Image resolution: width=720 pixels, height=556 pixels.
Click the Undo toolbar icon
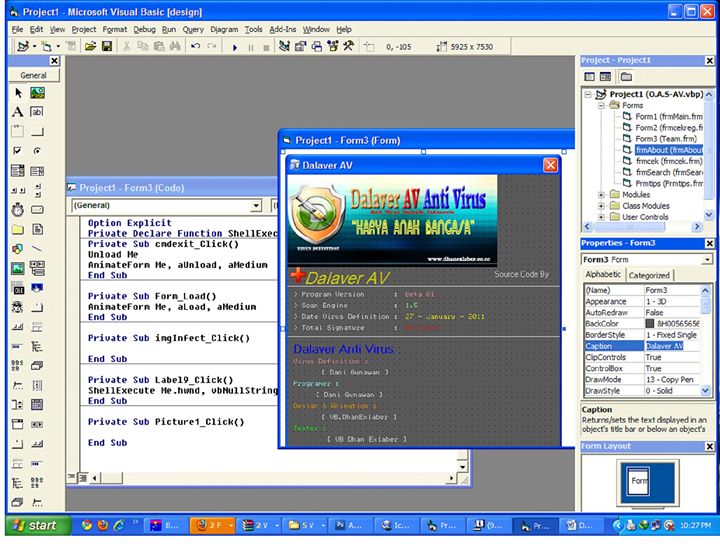click(x=195, y=47)
